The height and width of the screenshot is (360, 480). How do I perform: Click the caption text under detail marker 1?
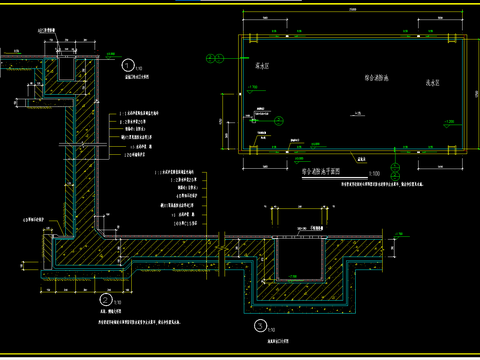click(x=137, y=77)
